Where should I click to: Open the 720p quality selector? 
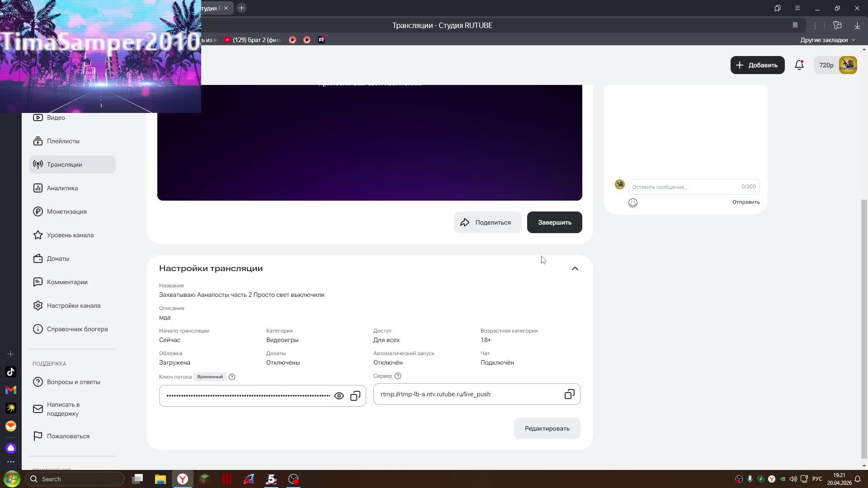(826, 65)
